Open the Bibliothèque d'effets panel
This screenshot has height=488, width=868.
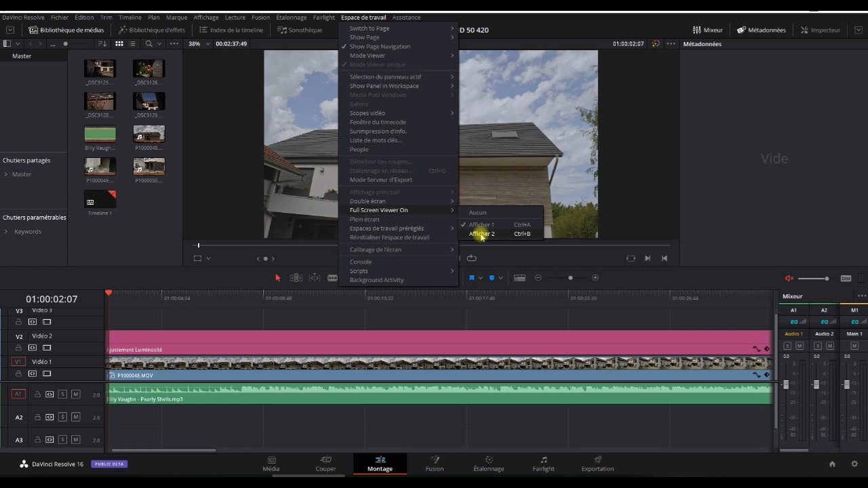tap(152, 30)
